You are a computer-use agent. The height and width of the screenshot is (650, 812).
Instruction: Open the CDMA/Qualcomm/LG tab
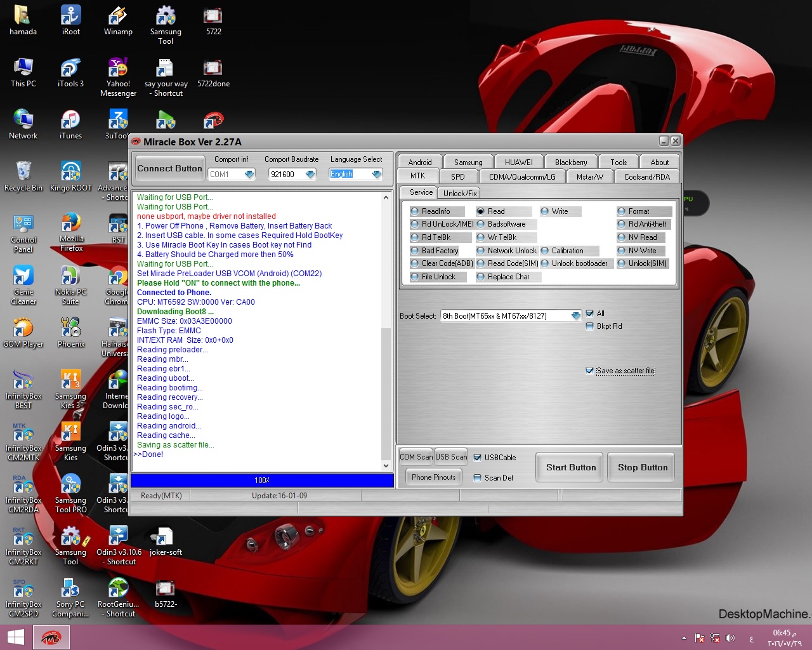[522, 177]
